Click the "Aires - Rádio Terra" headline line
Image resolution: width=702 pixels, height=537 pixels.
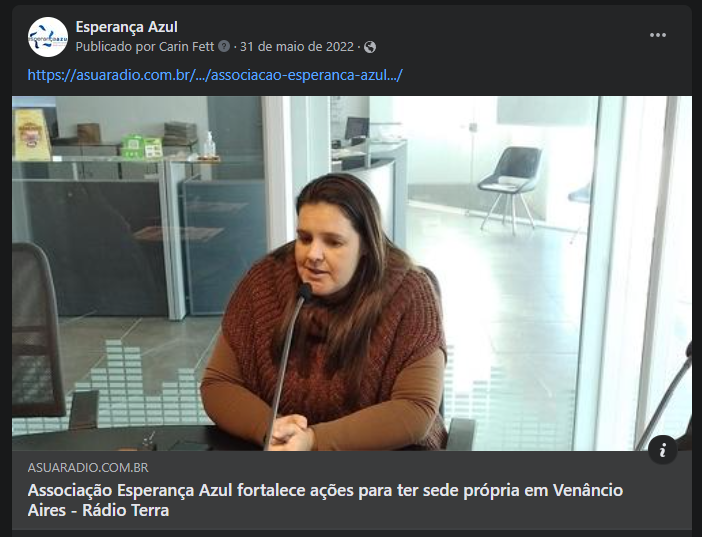click(98, 510)
